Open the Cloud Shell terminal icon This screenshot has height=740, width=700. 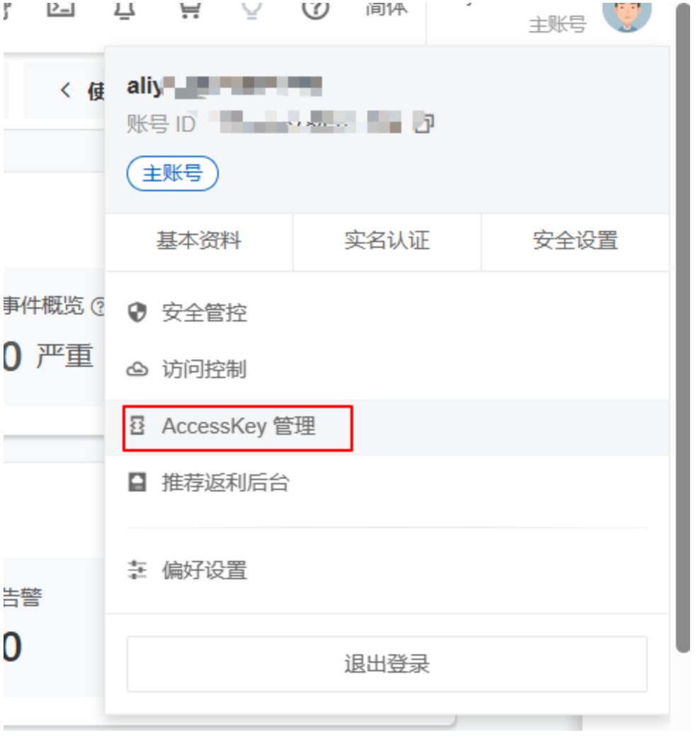(62, 8)
